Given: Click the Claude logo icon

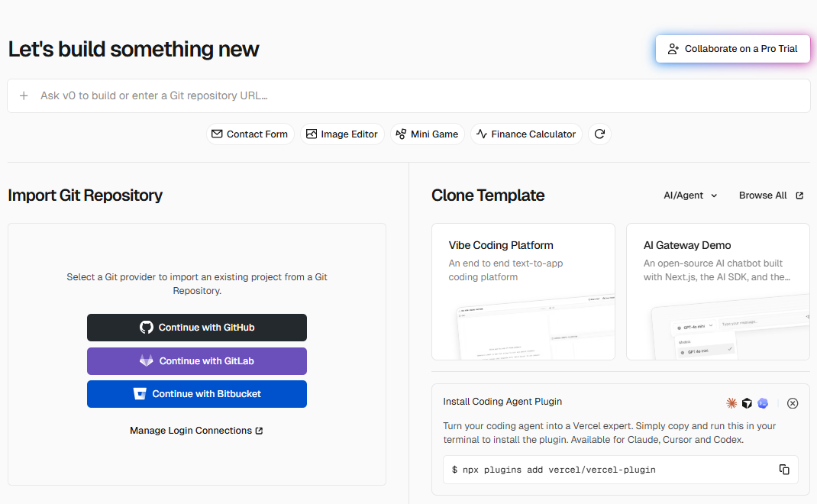Looking at the screenshot, I should [x=731, y=403].
